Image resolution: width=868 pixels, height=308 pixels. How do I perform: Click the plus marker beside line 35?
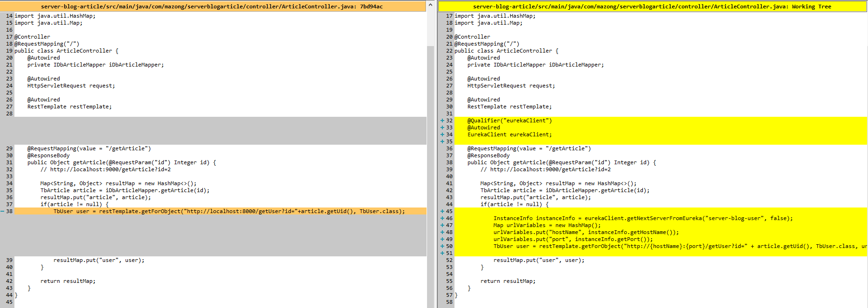tap(442, 141)
